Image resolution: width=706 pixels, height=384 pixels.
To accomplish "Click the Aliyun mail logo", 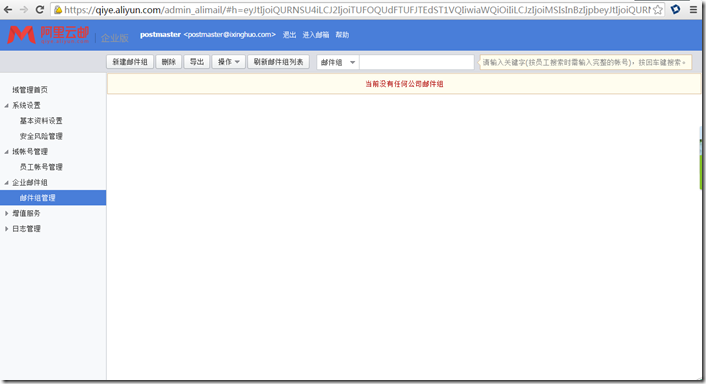I will 48,35.
